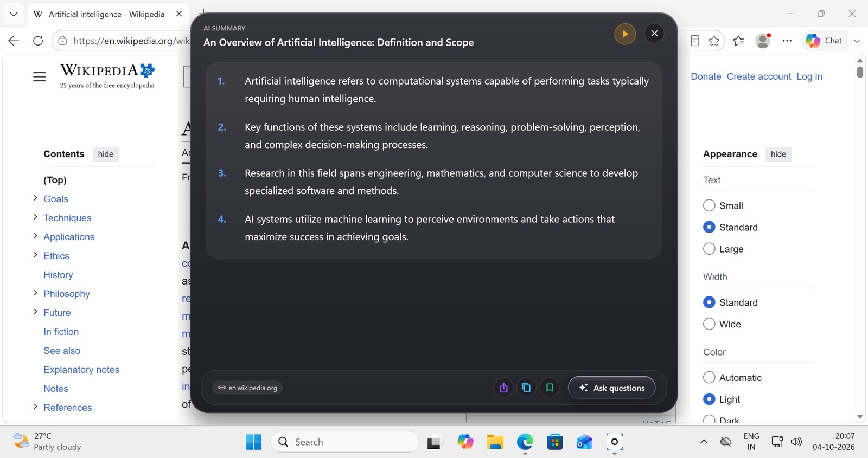The image size is (868, 458).
Task: Open File Explorer from taskbar
Action: pyautogui.click(x=495, y=442)
